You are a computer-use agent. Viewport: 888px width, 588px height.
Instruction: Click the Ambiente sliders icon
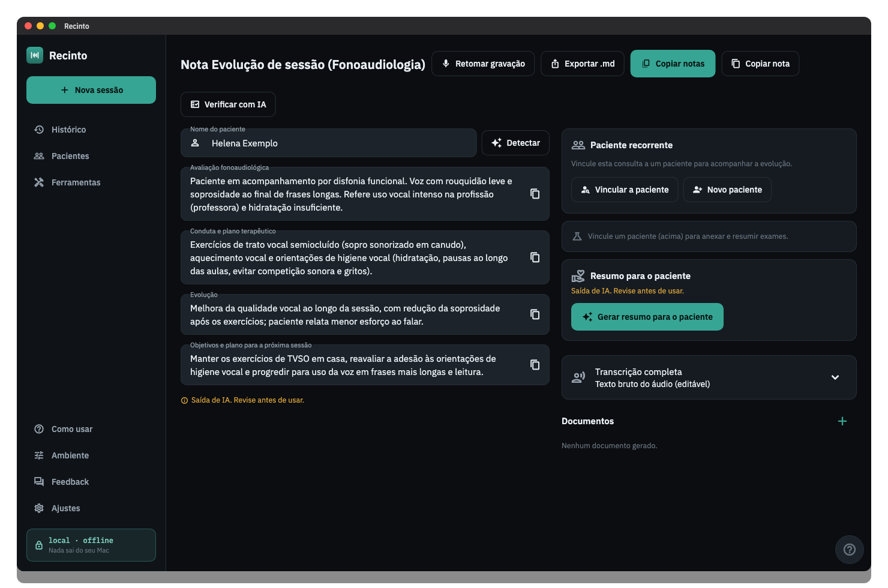coord(39,455)
